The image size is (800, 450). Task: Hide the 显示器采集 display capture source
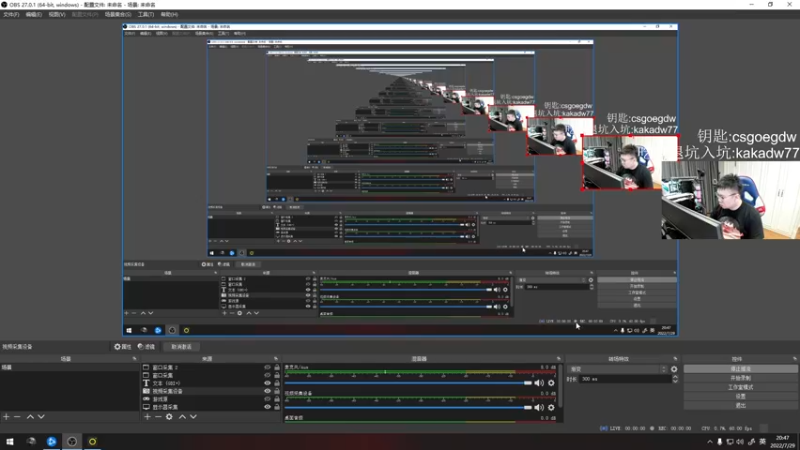(267, 407)
